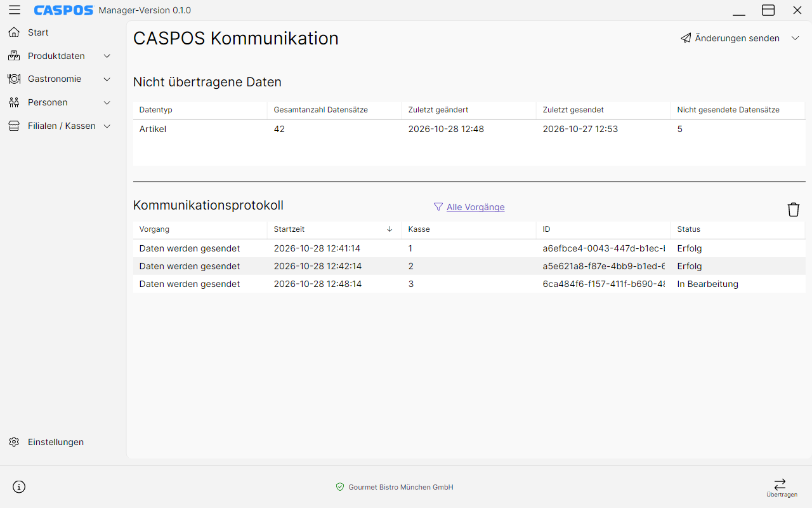Click the paper plane send icon
The width and height of the screenshot is (812, 508).
686,38
